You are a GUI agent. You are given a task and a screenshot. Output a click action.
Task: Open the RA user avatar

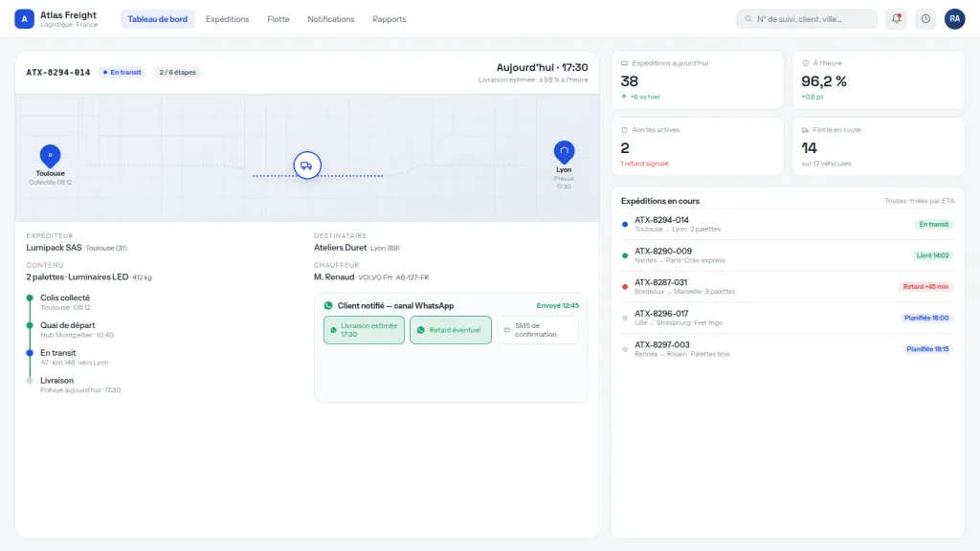point(954,19)
